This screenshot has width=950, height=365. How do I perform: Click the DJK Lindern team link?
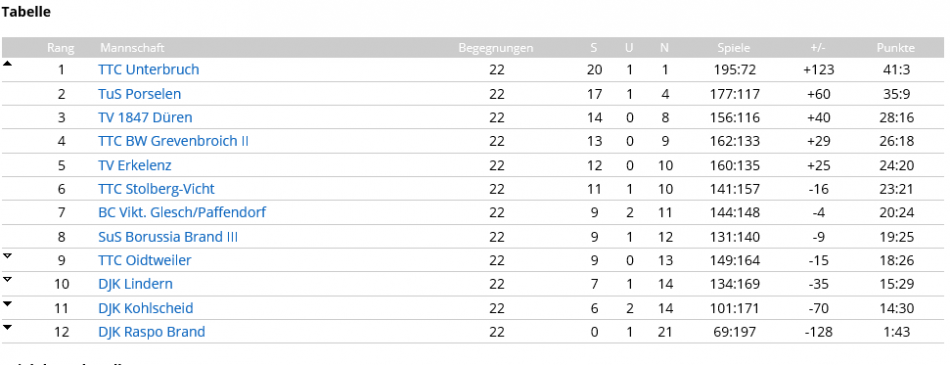point(135,284)
